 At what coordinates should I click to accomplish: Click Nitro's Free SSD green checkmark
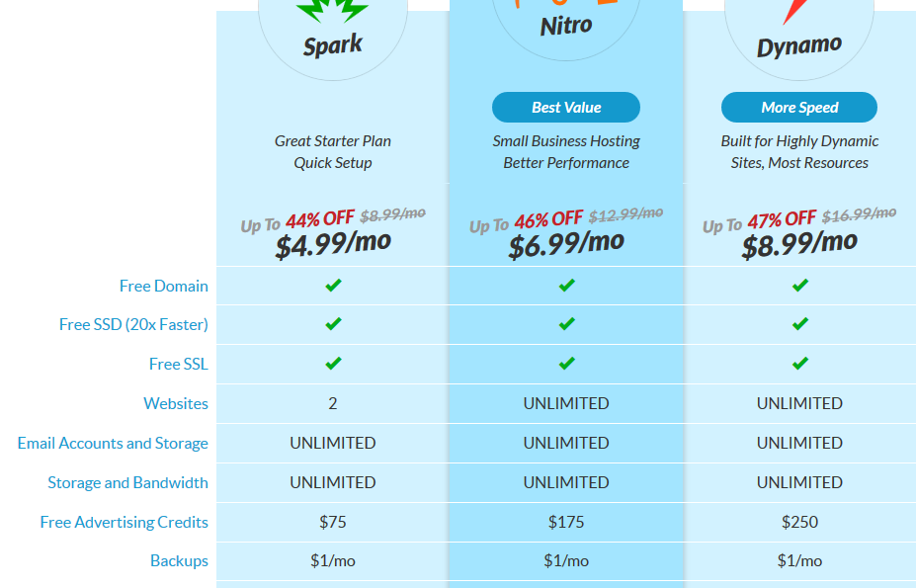(x=566, y=324)
